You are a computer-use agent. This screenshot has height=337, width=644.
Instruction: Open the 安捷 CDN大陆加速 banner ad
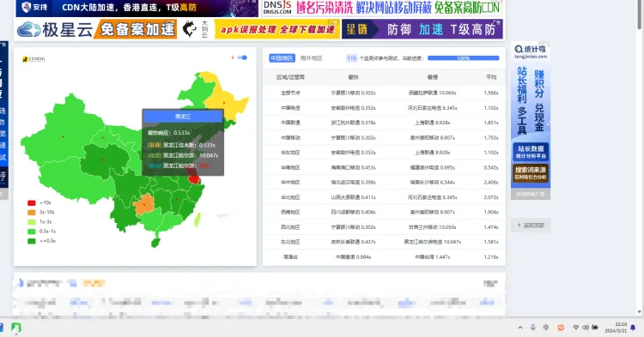click(137, 8)
